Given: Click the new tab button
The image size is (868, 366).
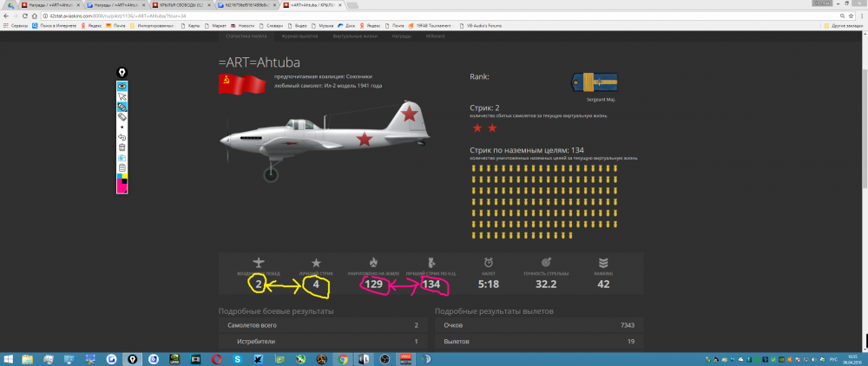Looking at the screenshot, I should point(352,5).
